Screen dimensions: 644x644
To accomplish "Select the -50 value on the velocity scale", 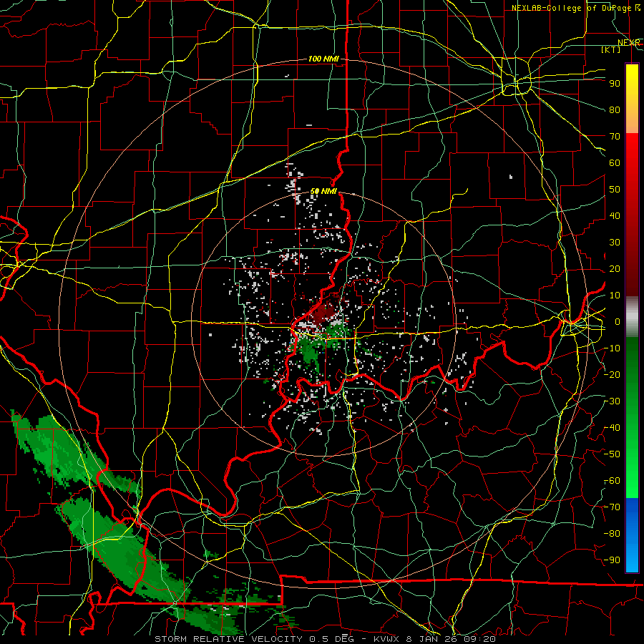I will pos(613,454).
